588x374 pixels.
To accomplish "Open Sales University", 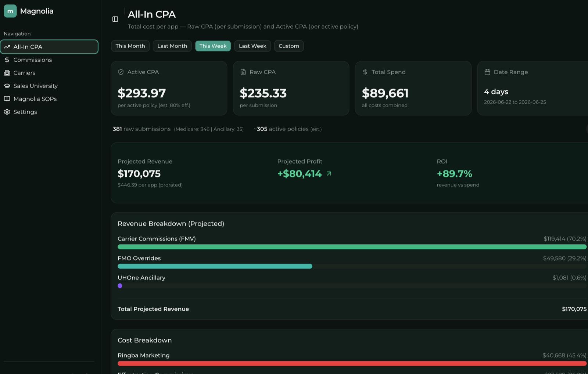I will (x=49, y=86).
